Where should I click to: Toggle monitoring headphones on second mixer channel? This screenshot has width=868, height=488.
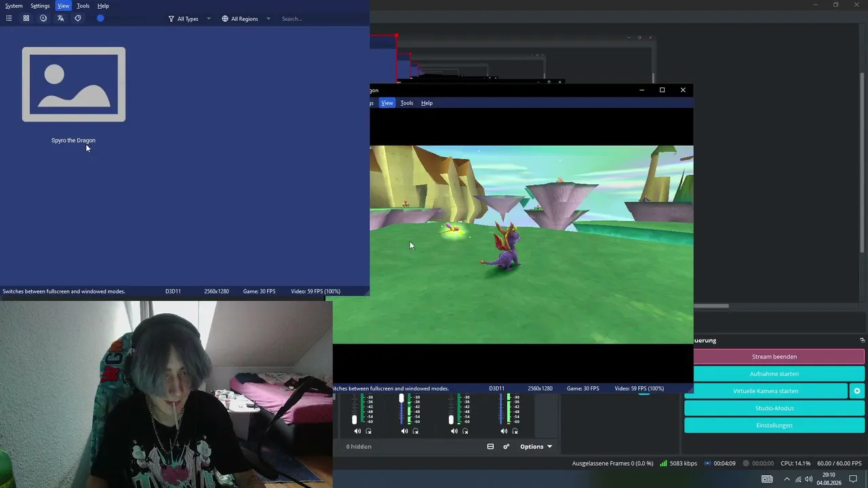coord(416,431)
